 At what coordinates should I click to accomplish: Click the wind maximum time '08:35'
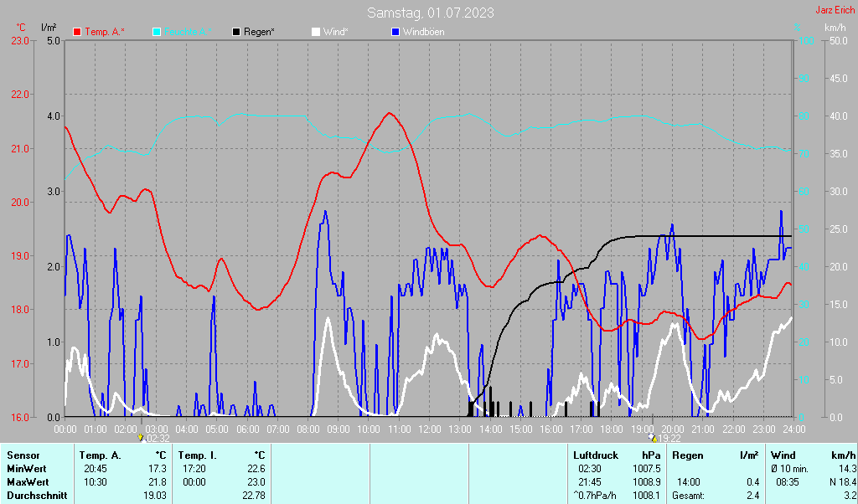pos(787,483)
